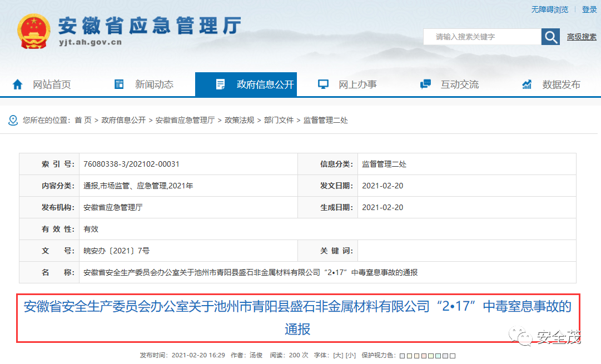The width and height of the screenshot is (601, 364).
Task: Set font size to small [小]
Action: click(x=351, y=355)
